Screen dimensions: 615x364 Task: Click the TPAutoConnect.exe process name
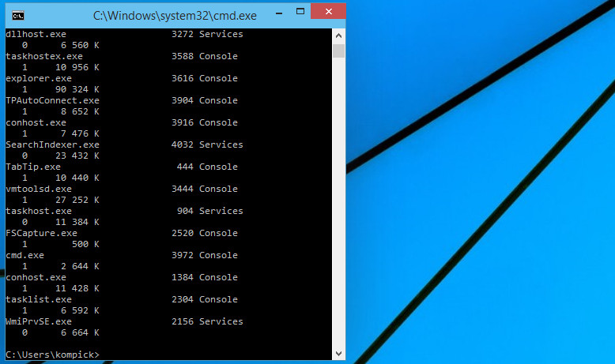52,100
